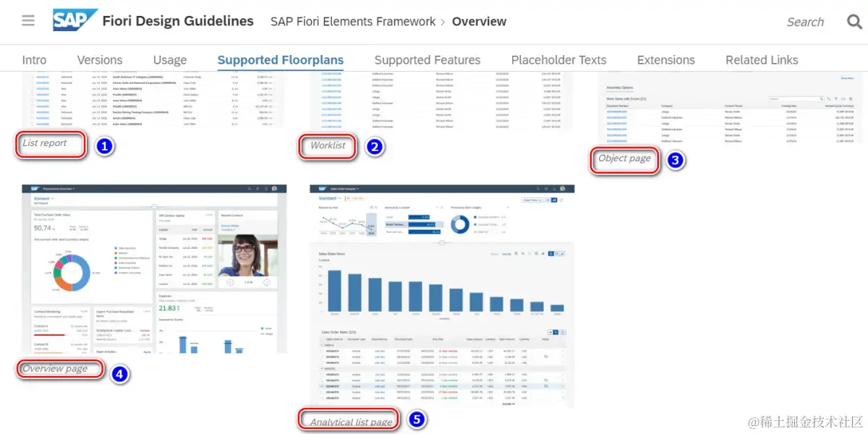
Task: Open the Object page screenshot thumbnail
Action: coord(731,107)
